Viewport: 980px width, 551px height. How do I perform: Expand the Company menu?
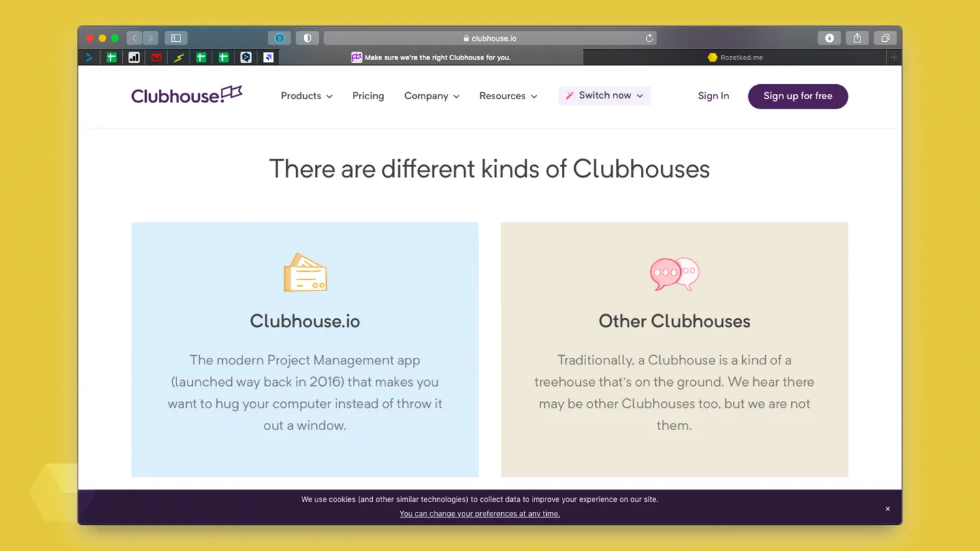point(431,96)
